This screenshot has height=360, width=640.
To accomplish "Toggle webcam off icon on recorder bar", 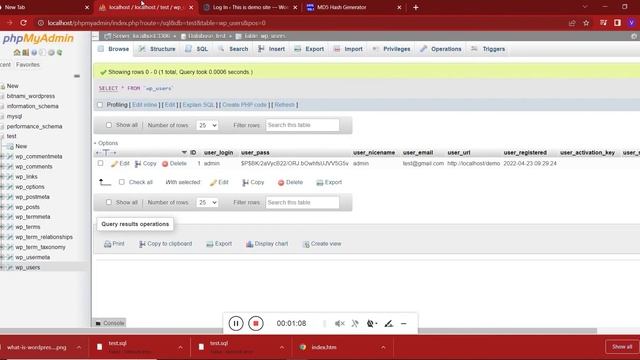I will [x=371, y=323].
